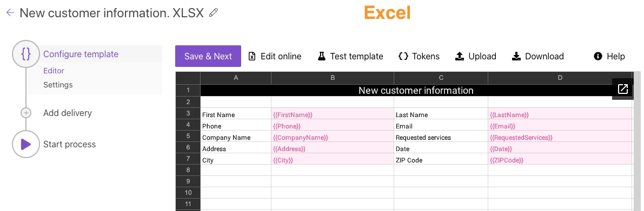Open the Settings sub-item
Screen dimensions: 644x211
[58, 85]
